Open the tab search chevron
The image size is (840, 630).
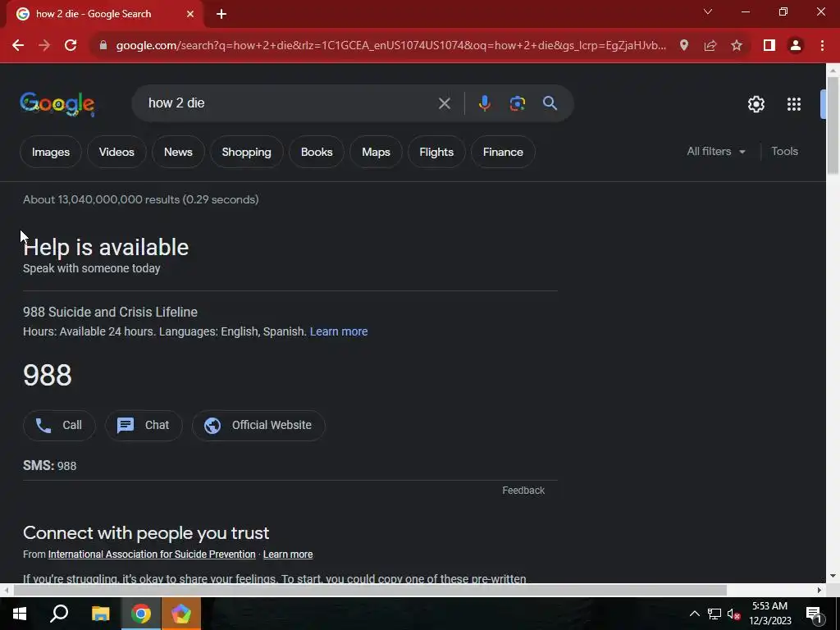(708, 11)
